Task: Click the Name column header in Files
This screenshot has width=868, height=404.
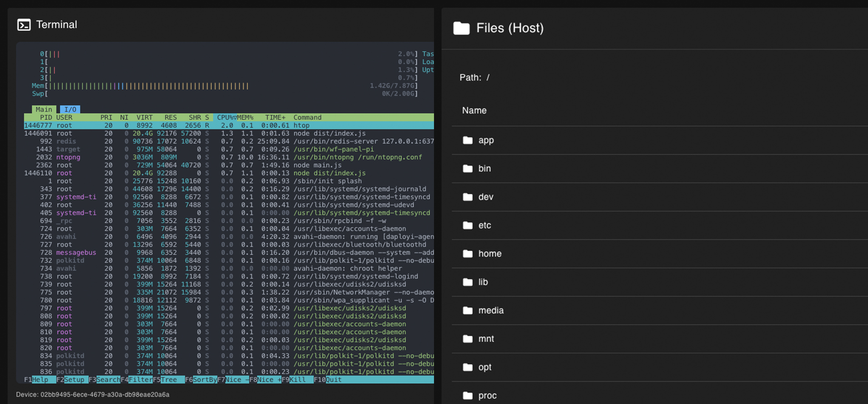Action: tap(474, 111)
